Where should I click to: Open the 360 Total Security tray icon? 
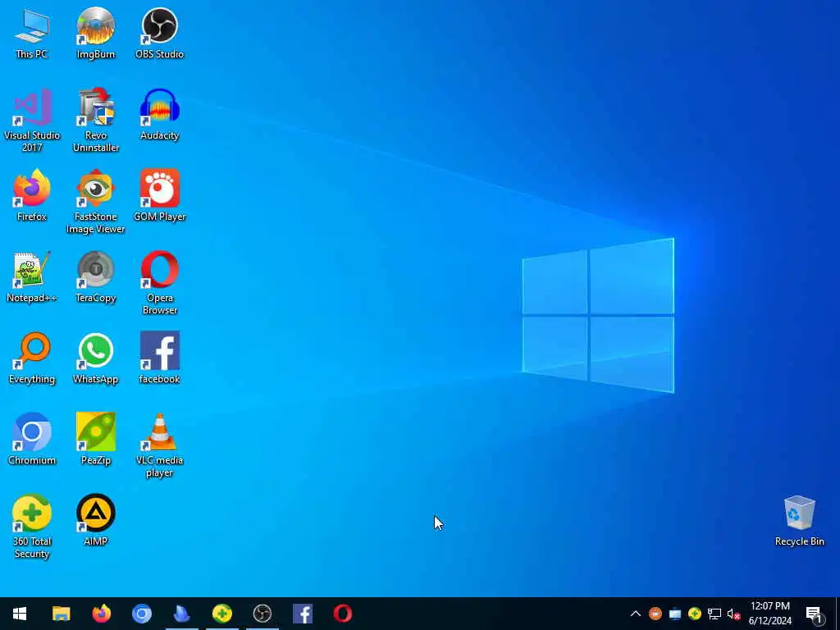pos(694,614)
